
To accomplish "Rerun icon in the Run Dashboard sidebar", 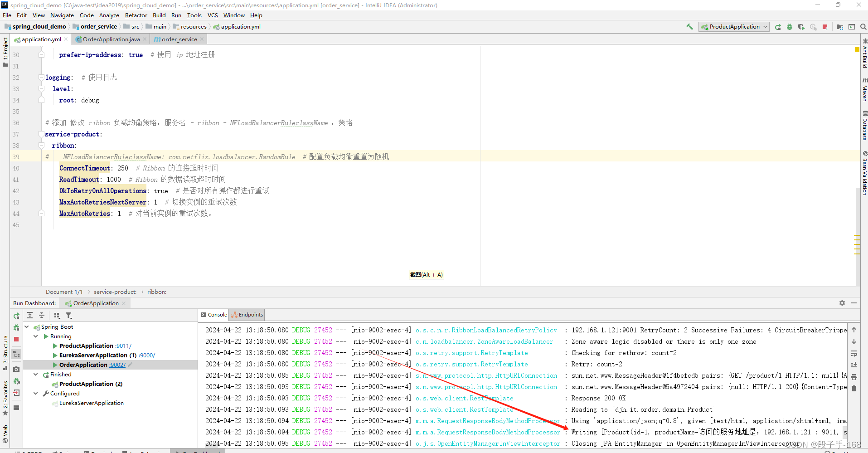I will (16, 316).
